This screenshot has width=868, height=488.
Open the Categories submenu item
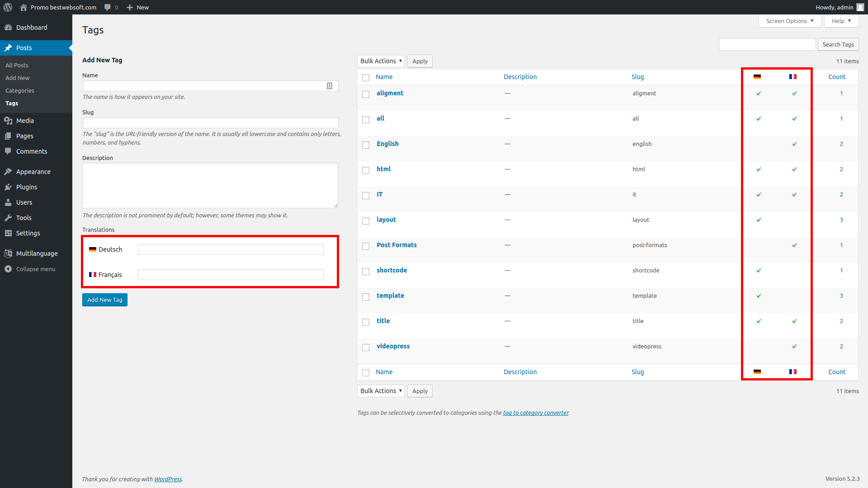click(x=20, y=90)
